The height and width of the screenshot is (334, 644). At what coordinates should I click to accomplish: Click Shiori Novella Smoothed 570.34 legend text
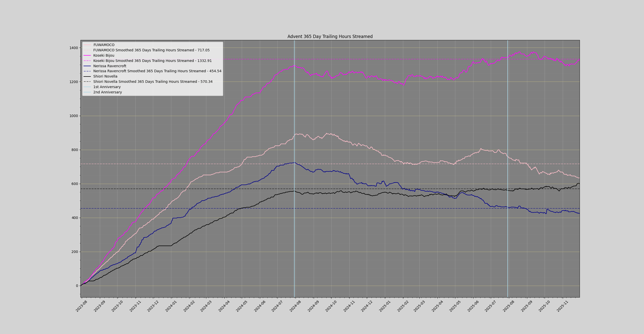153,82
